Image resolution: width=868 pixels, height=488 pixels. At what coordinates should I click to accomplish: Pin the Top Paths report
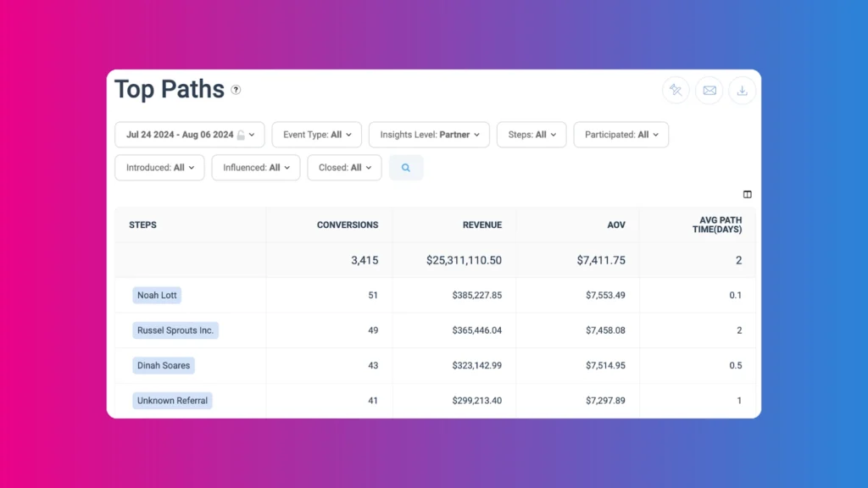point(676,91)
